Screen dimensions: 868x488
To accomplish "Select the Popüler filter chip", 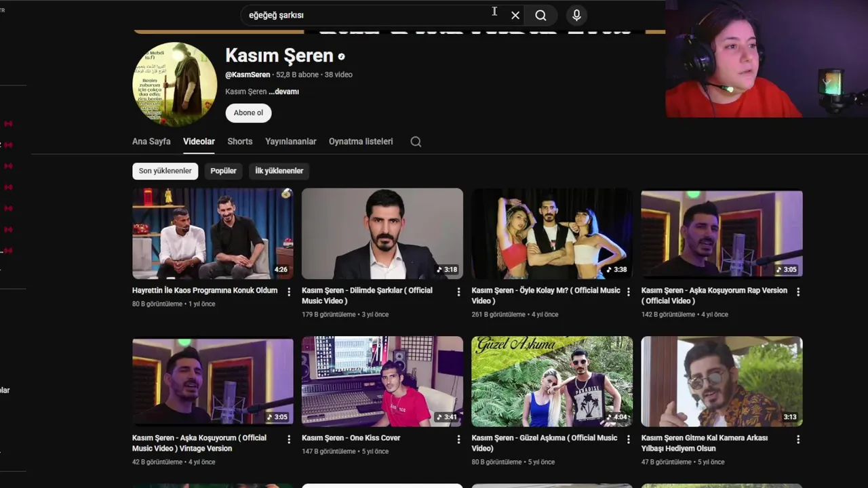I will (223, 171).
